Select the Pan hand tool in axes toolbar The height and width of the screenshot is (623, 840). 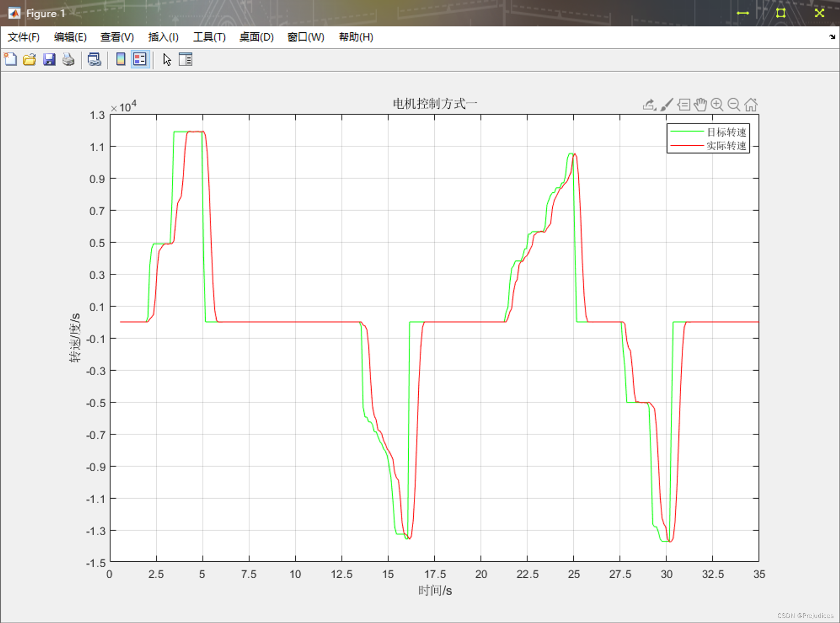click(700, 105)
